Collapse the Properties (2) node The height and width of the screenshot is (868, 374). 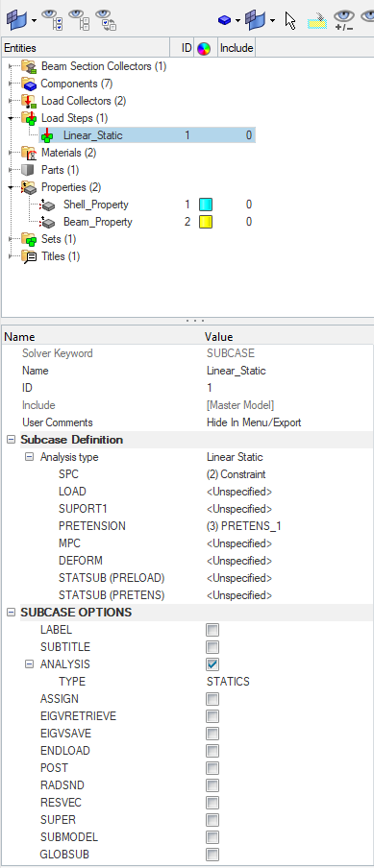point(12,187)
